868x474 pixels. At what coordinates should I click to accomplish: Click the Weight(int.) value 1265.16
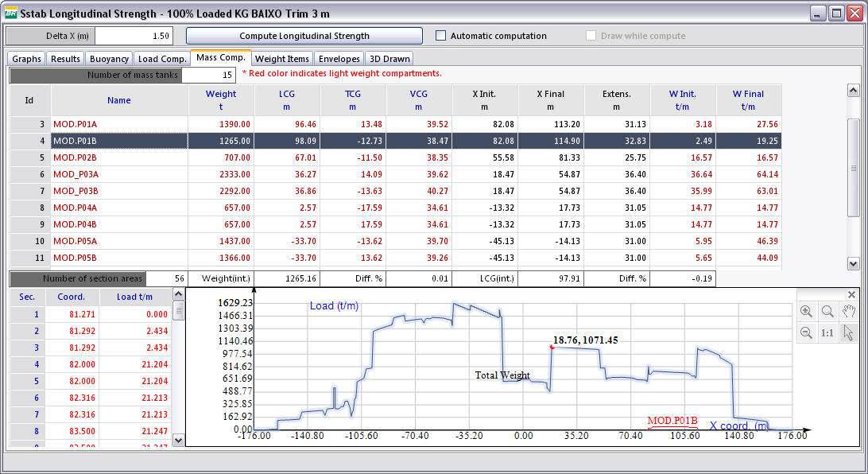click(287, 278)
